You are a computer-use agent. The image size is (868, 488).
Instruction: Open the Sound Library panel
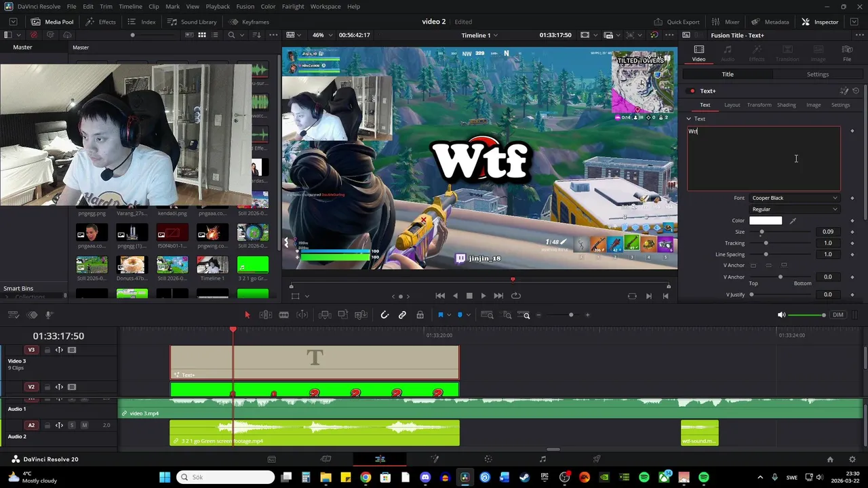tap(192, 22)
